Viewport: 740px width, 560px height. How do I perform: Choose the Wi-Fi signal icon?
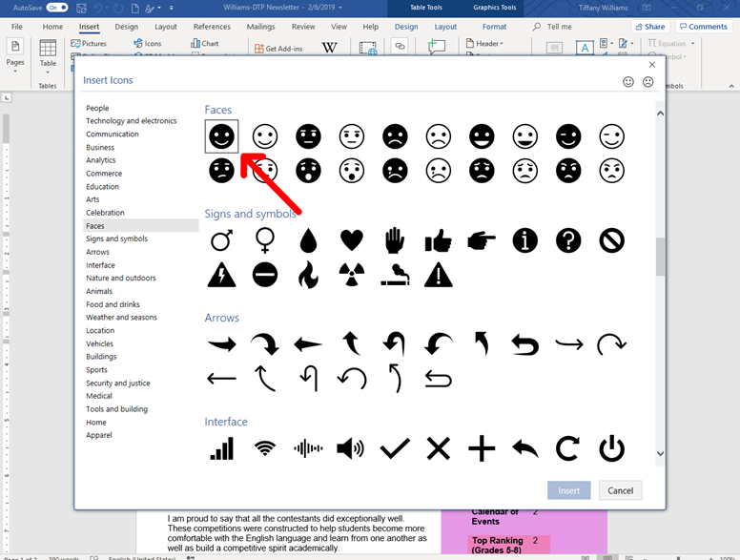coord(265,448)
